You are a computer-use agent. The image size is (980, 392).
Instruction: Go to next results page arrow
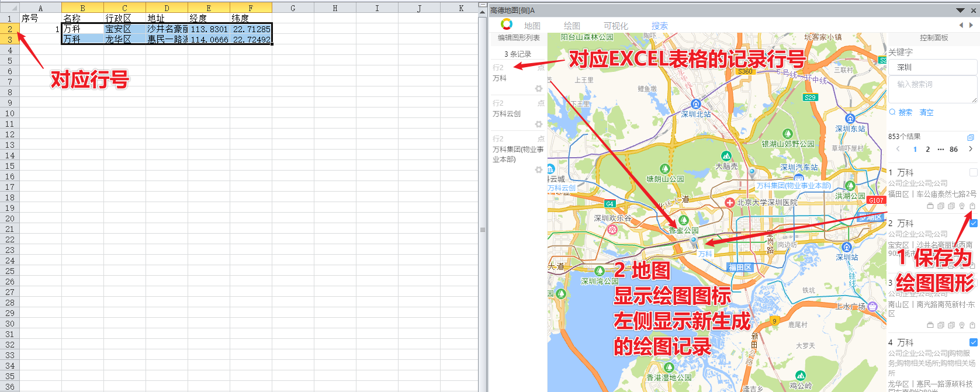(971, 149)
